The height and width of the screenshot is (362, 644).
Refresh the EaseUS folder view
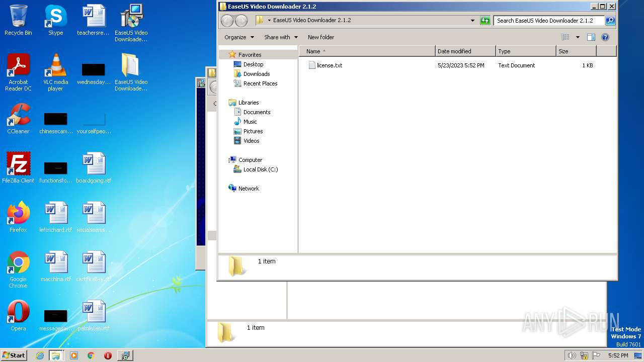pos(485,21)
